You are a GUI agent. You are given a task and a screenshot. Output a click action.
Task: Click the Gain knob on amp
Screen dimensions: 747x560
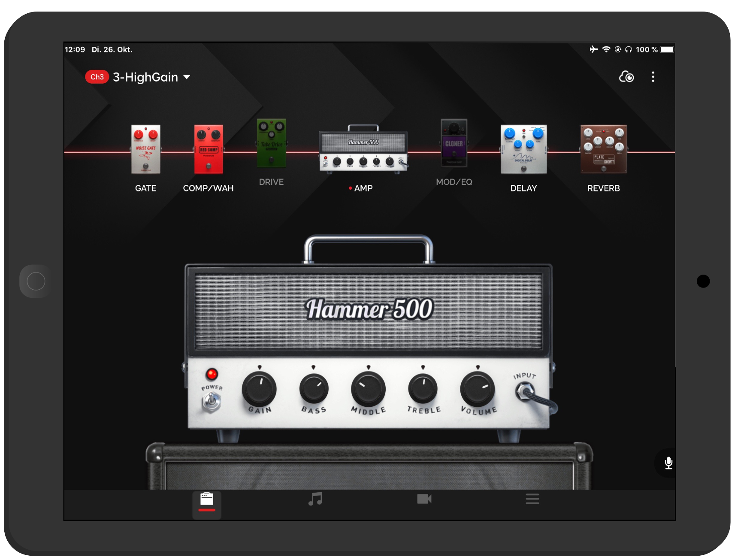[259, 389]
